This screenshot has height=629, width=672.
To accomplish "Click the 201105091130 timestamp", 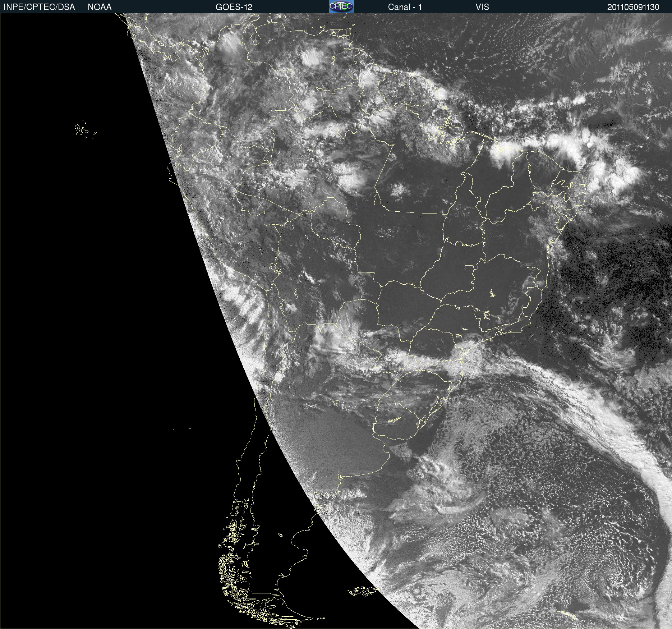I will [633, 7].
